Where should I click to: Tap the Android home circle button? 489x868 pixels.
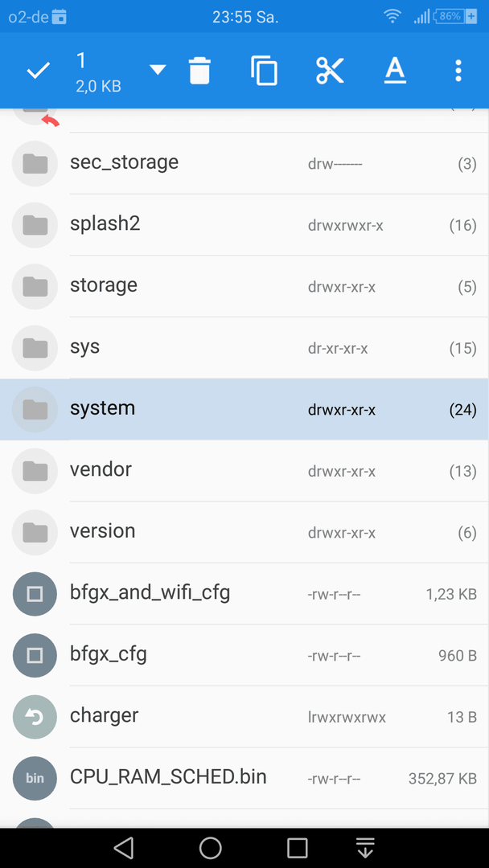point(211,848)
